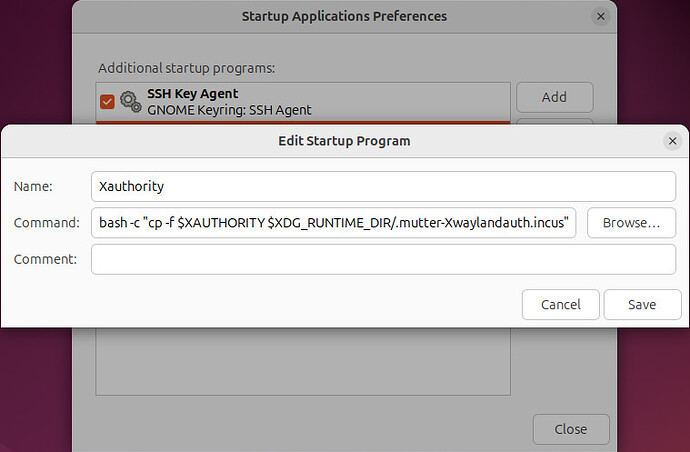The height and width of the screenshot is (452, 690).
Task: Click into the Command text field
Action: click(335, 223)
